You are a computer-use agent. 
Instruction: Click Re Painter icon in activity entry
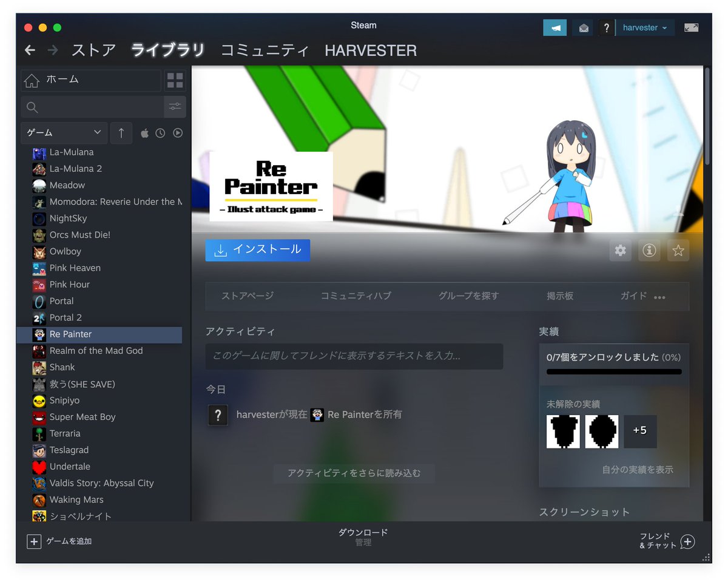(317, 415)
